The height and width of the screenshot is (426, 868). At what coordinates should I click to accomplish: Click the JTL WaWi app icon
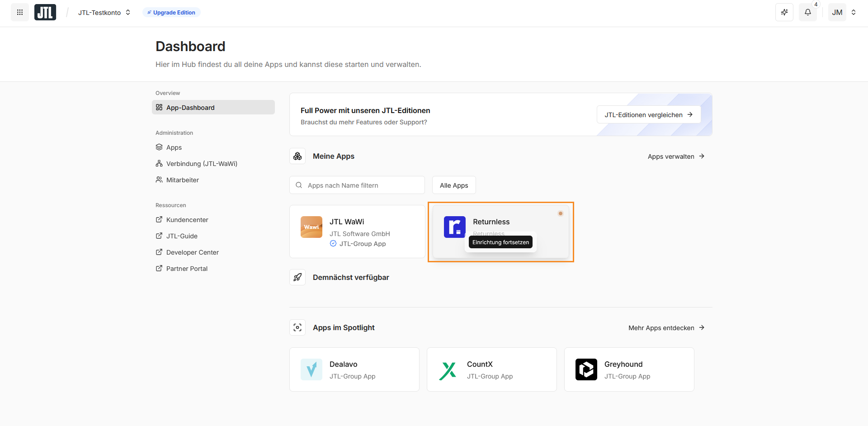[311, 227]
